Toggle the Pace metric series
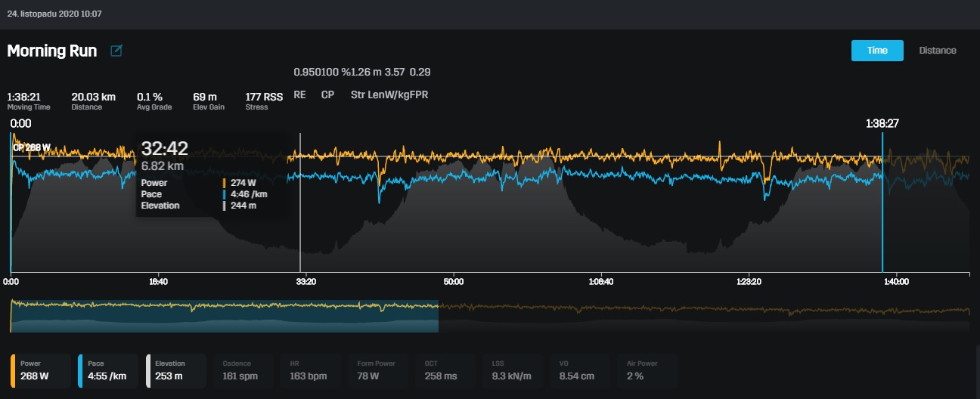The width and height of the screenshot is (980, 399). click(108, 371)
